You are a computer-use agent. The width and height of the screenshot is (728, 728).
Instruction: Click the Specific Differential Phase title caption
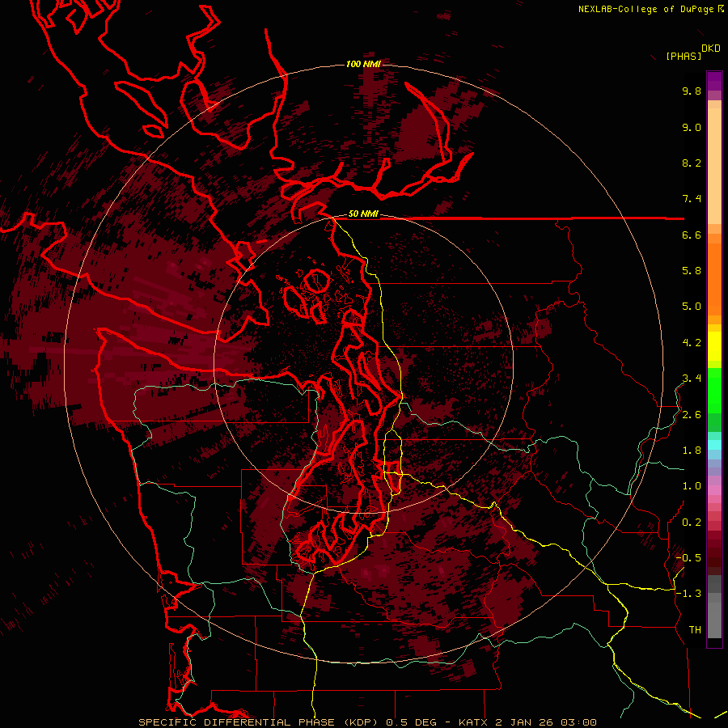tap(368, 722)
